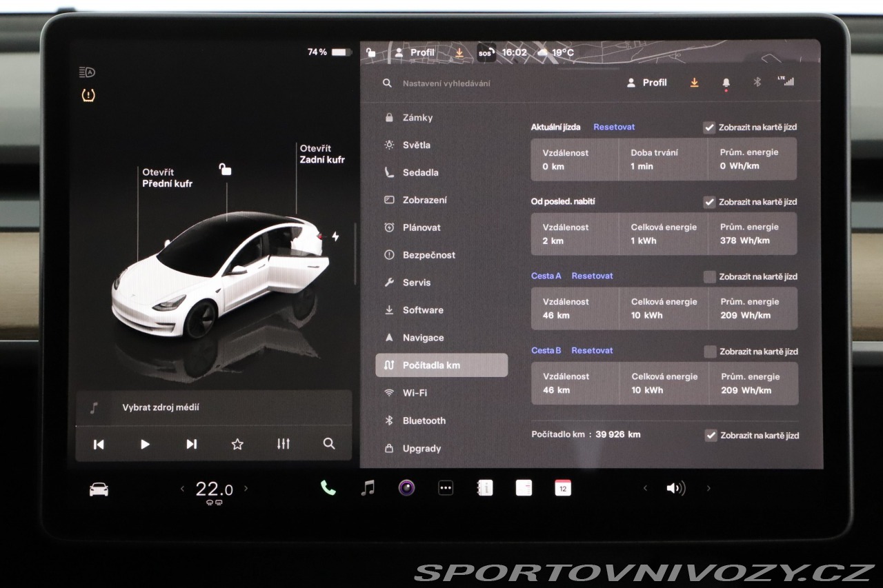Reset the Aktuální jízda trip
The width and height of the screenshot is (883, 588).
(614, 127)
